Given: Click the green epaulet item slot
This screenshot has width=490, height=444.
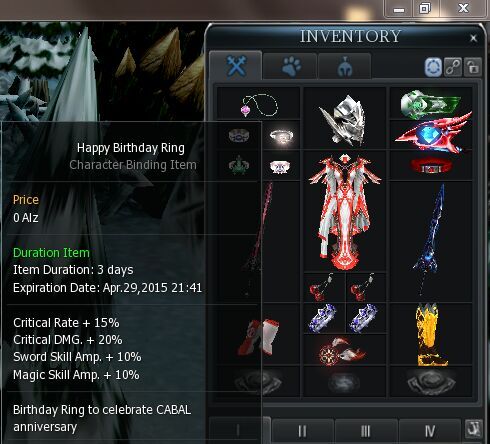Looking at the screenshot, I should tap(431, 104).
